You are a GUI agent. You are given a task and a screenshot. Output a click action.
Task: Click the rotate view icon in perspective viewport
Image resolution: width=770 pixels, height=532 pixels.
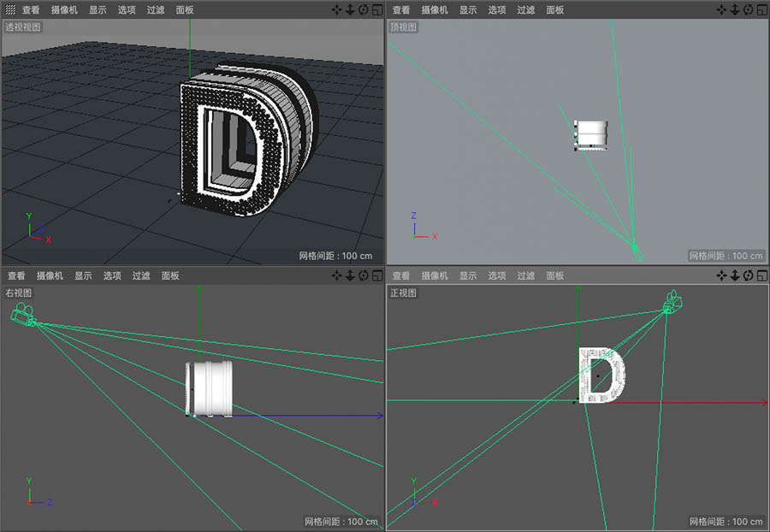click(363, 9)
